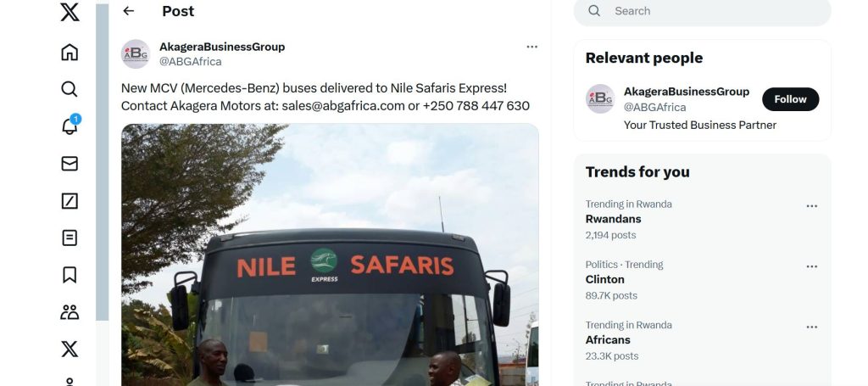
Task: Open Explore search icon in sidebar
Action: coord(70,89)
